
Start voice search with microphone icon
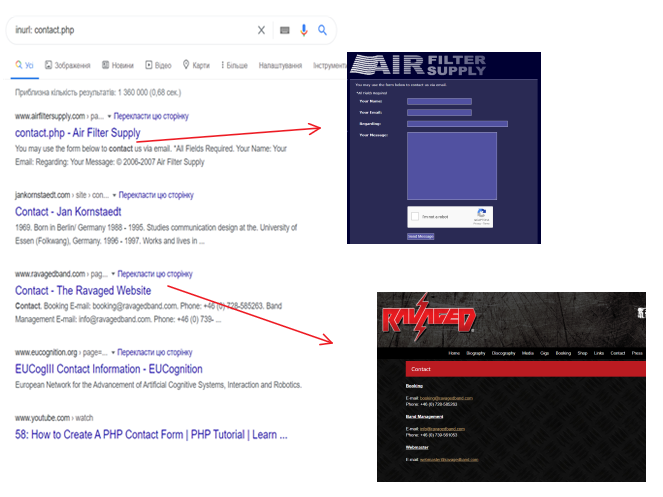click(x=304, y=30)
